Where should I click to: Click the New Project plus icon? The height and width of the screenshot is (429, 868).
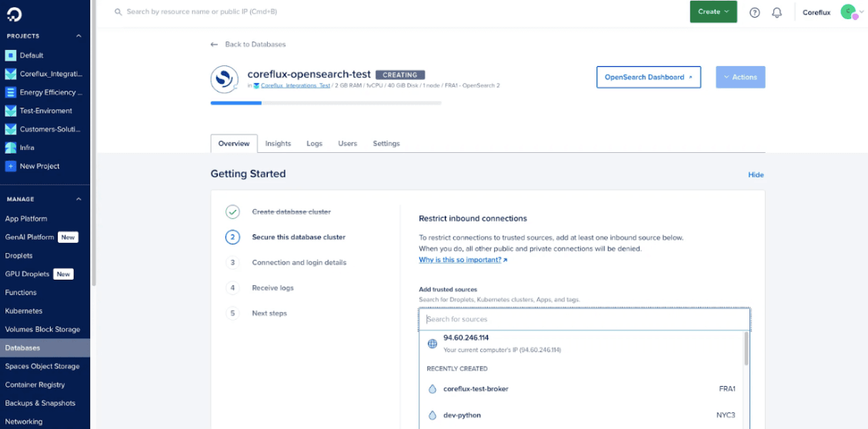coord(11,166)
